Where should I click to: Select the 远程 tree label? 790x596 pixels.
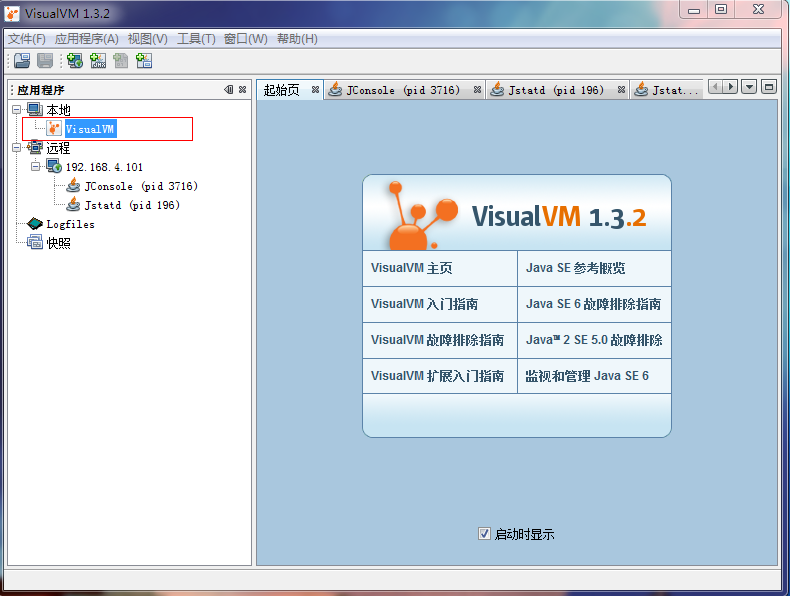58,148
